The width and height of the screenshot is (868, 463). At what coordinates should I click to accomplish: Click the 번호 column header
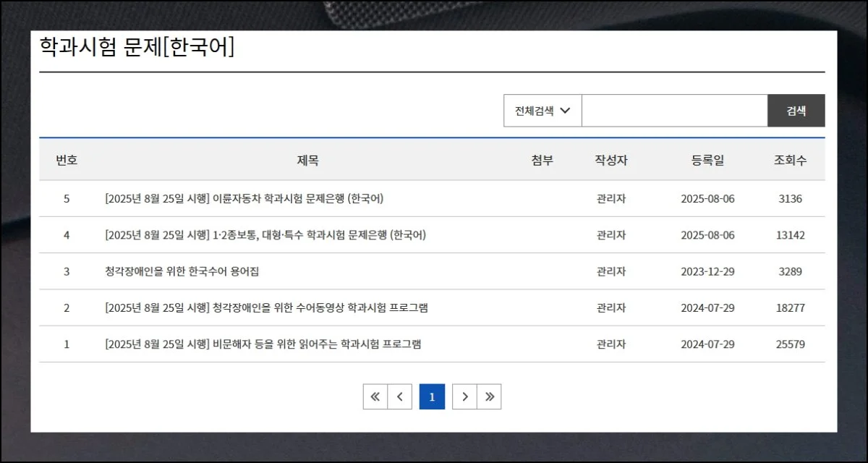coord(67,160)
